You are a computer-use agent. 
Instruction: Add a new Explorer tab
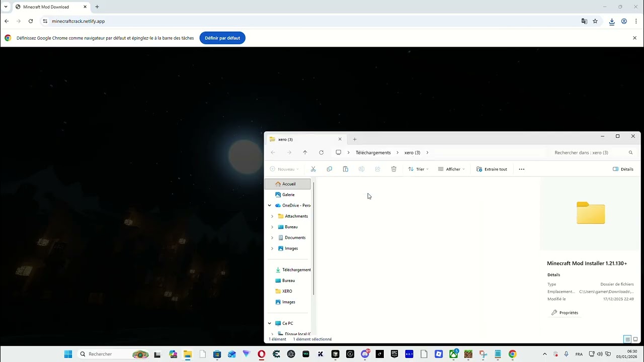coord(355,139)
